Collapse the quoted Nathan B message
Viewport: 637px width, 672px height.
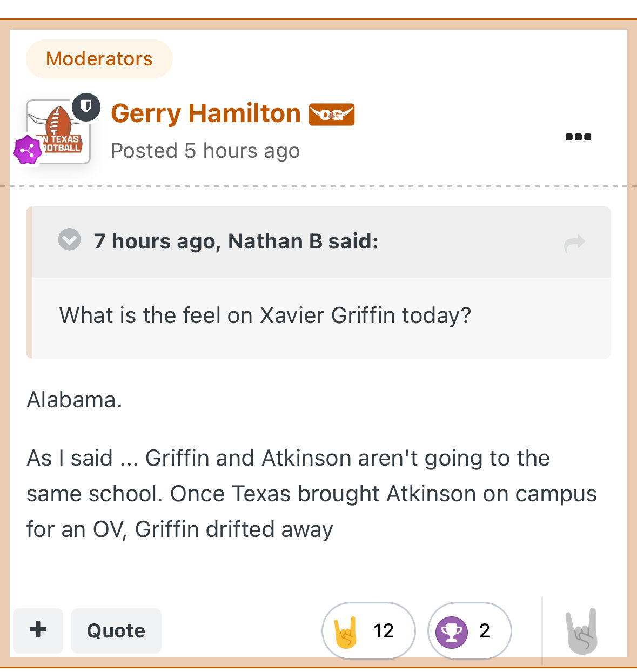(70, 239)
